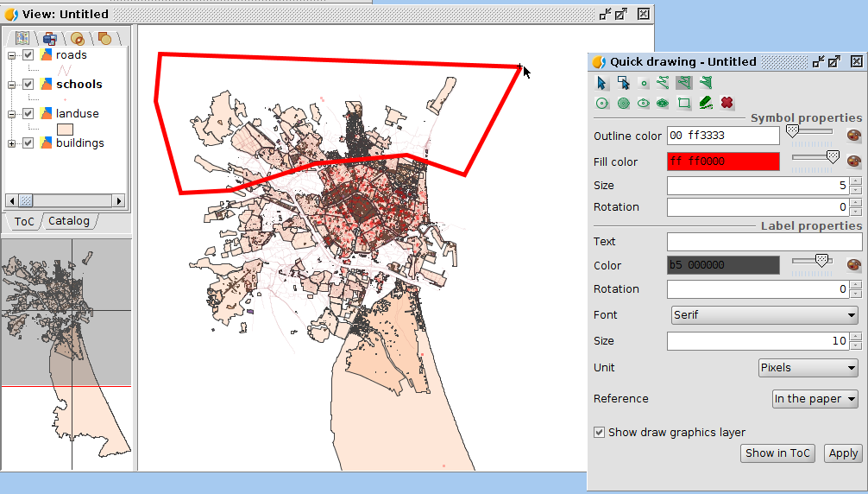Open the Font dropdown showing Serif

point(764,315)
